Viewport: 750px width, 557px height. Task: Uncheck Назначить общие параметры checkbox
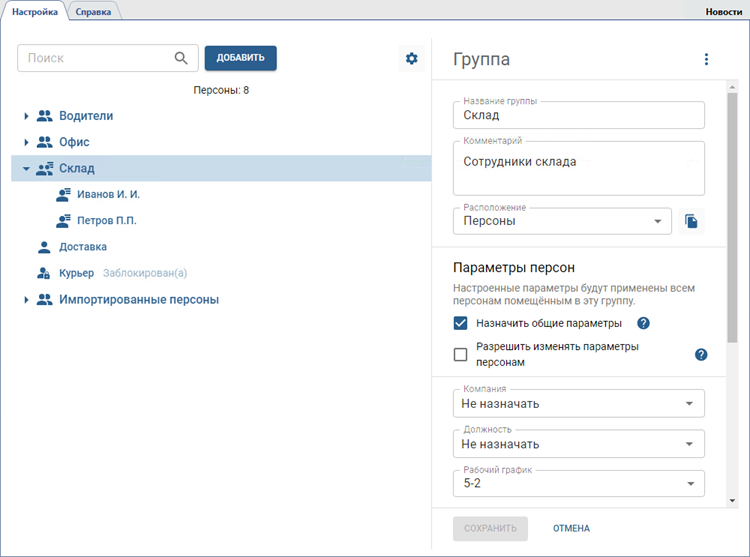461,323
